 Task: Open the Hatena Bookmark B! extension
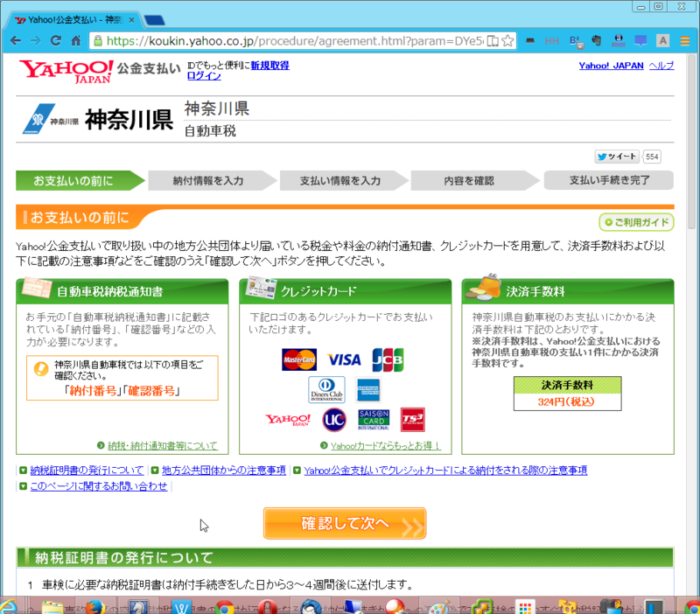[576, 41]
